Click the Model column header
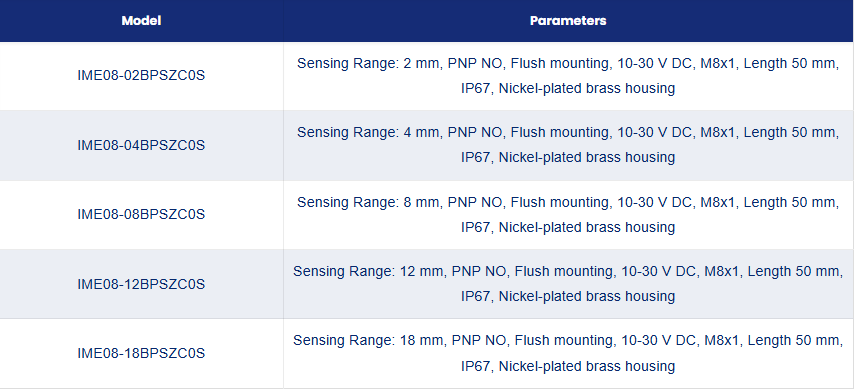 click(141, 21)
